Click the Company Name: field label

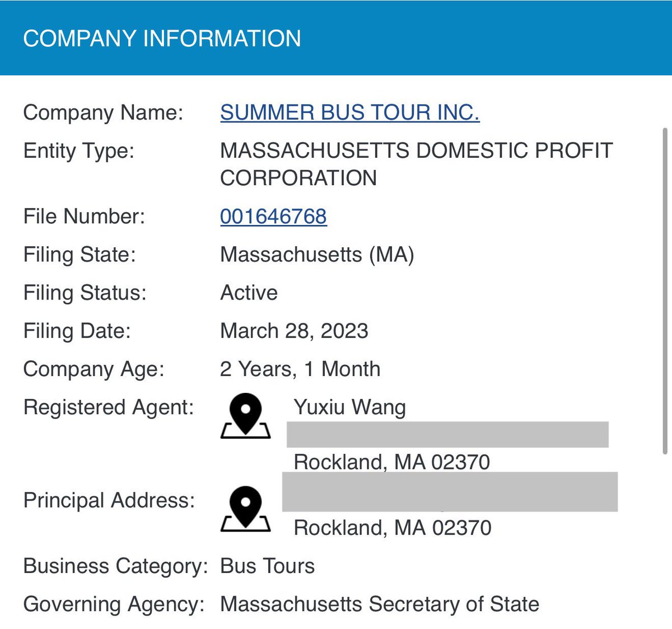tap(103, 112)
